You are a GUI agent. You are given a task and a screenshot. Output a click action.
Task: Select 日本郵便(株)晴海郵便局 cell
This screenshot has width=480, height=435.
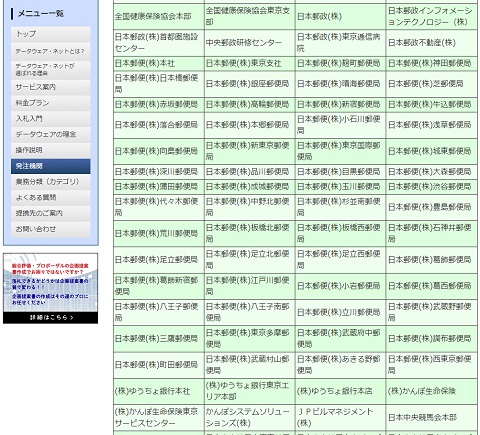coord(340,84)
